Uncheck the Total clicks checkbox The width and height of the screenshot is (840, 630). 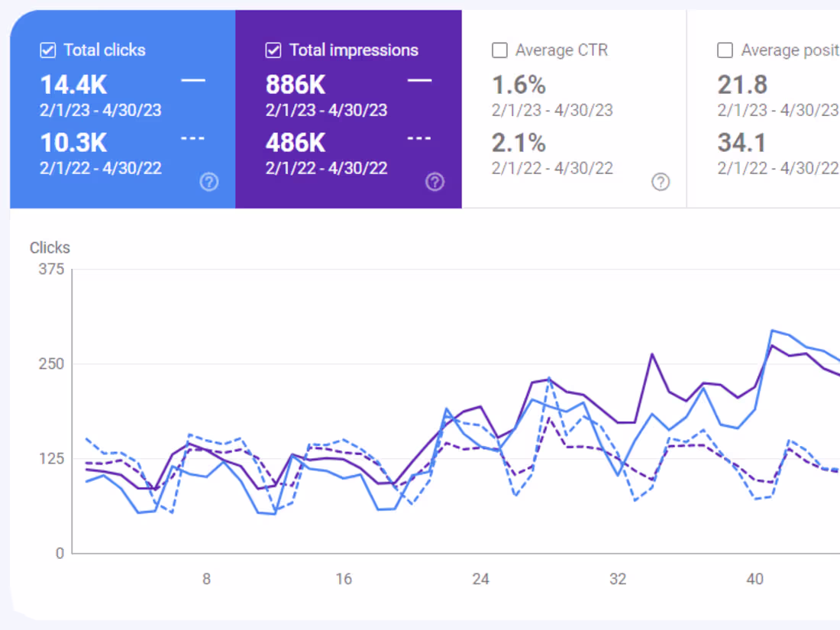coord(47,50)
